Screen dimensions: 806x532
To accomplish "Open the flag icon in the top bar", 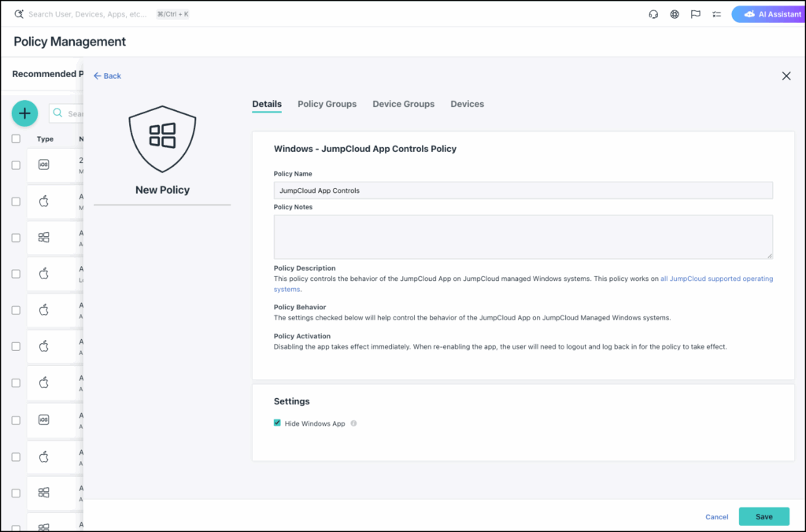I will [x=695, y=14].
